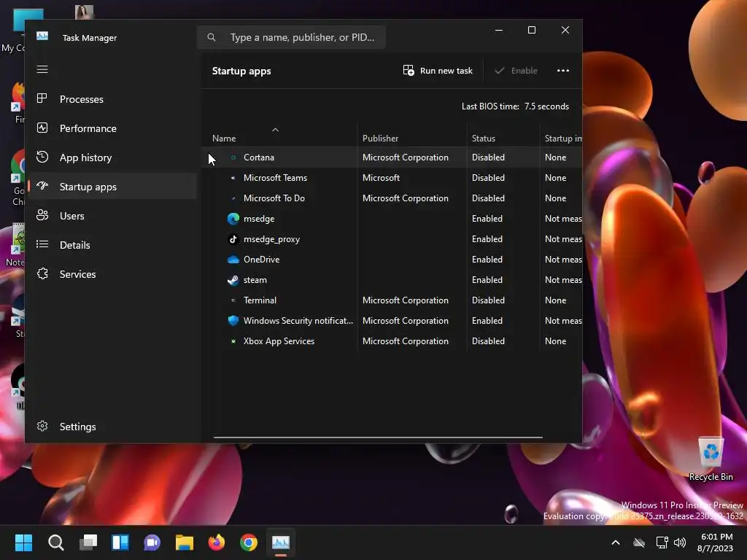Click the Details list icon
Viewport: 747px width, 560px height.
tap(42, 244)
